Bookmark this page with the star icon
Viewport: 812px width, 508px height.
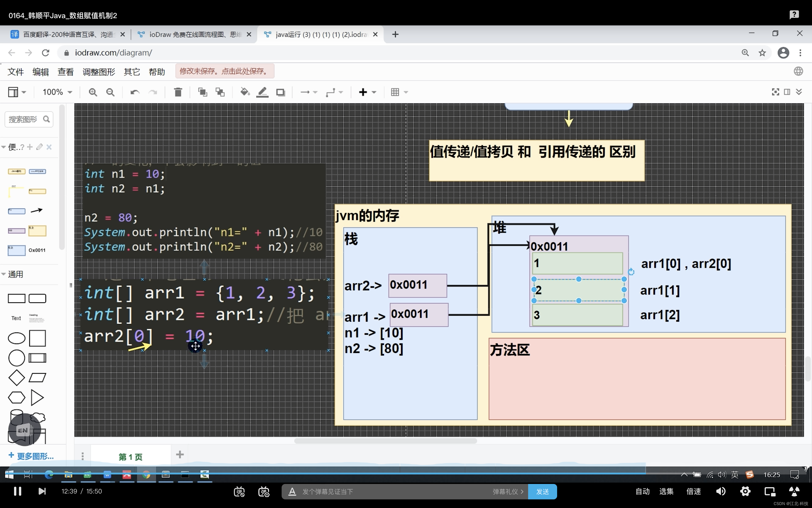762,53
